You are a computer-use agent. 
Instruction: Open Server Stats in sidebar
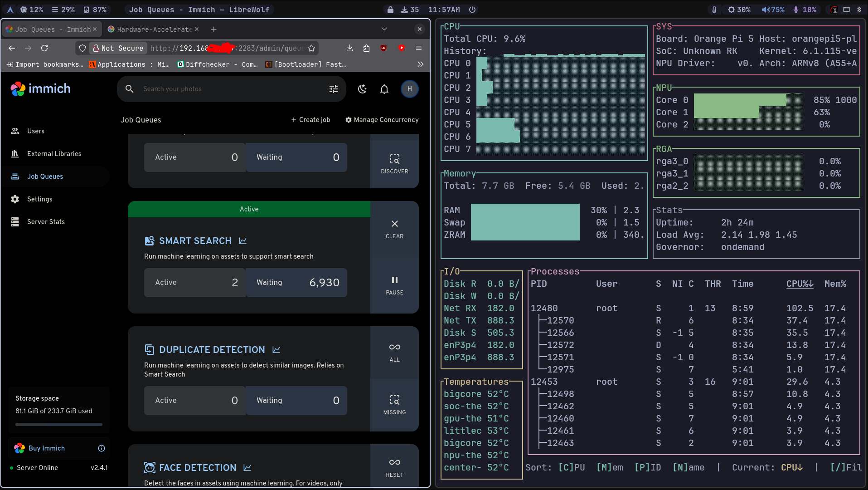tap(55, 222)
